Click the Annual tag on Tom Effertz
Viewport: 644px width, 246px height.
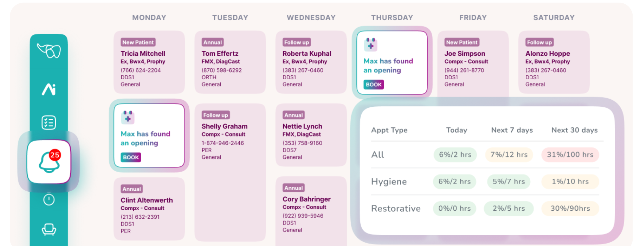click(212, 42)
